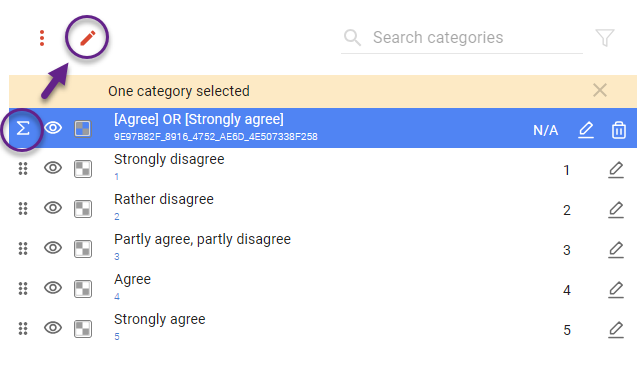
Task: Dismiss the One category selected banner
Action: (x=600, y=90)
